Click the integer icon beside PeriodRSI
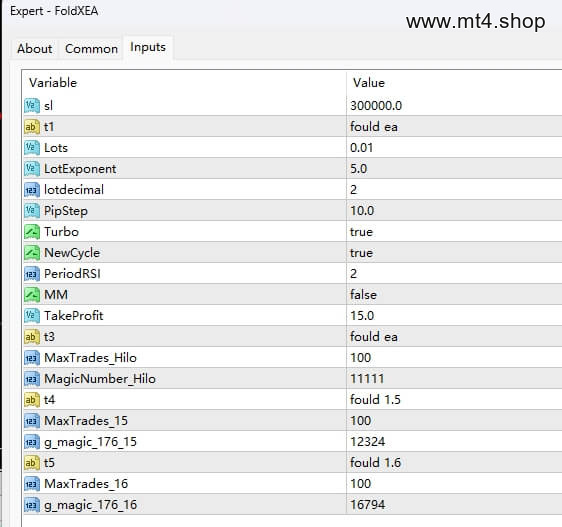This screenshot has height=527, width=562. point(32,274)
